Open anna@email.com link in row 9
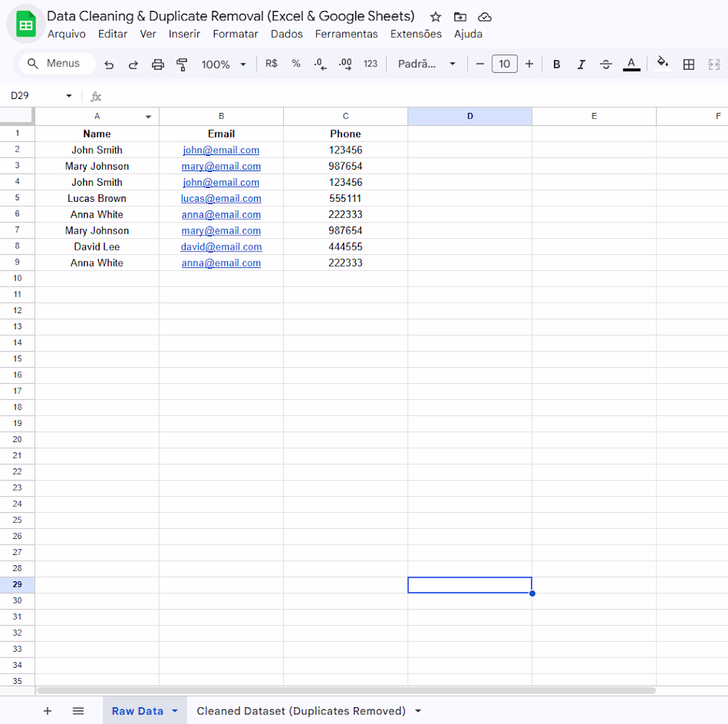Viewport: 728px width, 724px height. tap(221, 263)
